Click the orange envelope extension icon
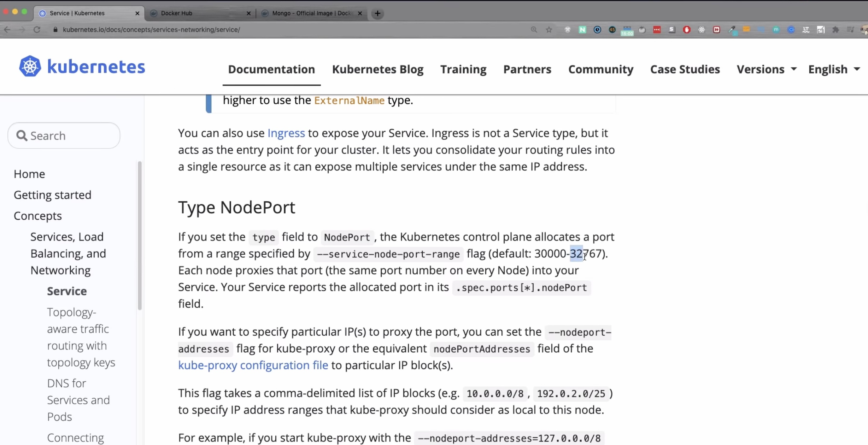Screen dimensions: 868x445 pyautogui.click(x=746, y=29)
